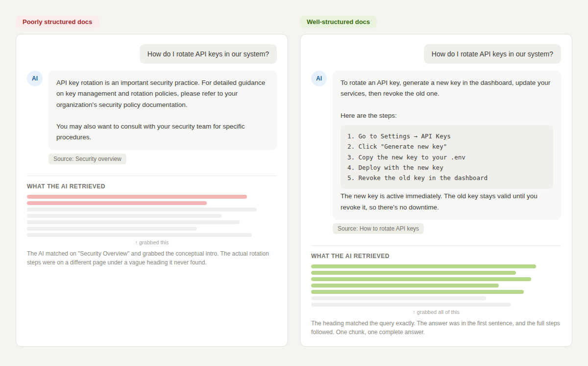
Task: Toggle the second red retrieval bar
Action: [x=117, y=203]
